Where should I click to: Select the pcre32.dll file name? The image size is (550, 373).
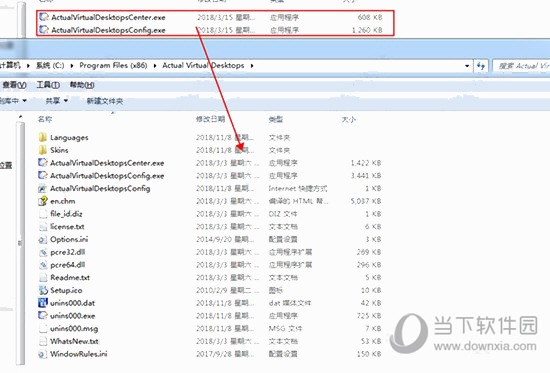[68, 252]
